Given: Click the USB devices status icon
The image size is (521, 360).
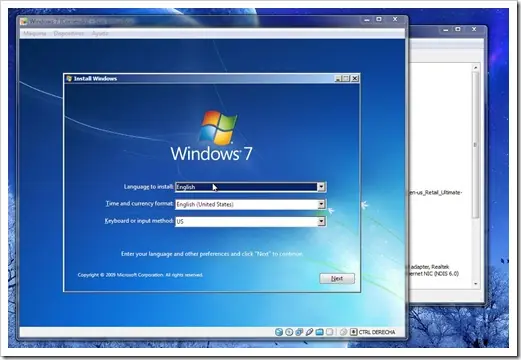Looking at the screenshot, I should tap(309, 332).
